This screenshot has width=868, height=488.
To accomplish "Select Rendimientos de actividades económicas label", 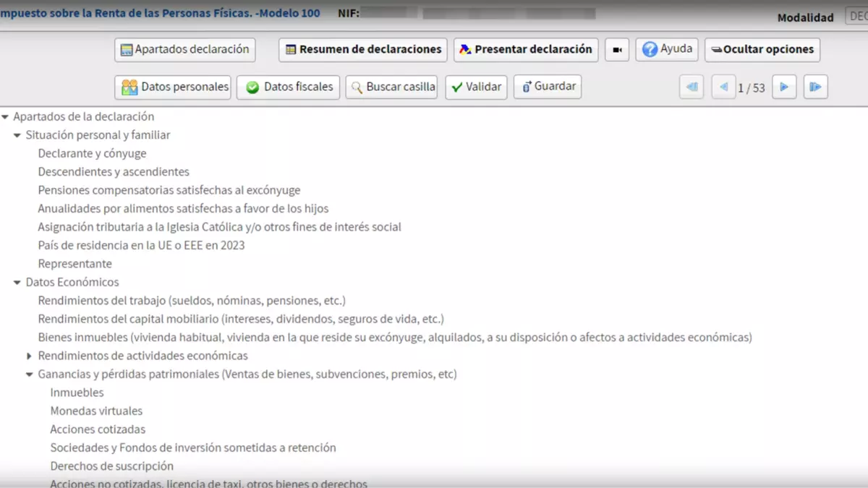I will click(x=142, y=356).
